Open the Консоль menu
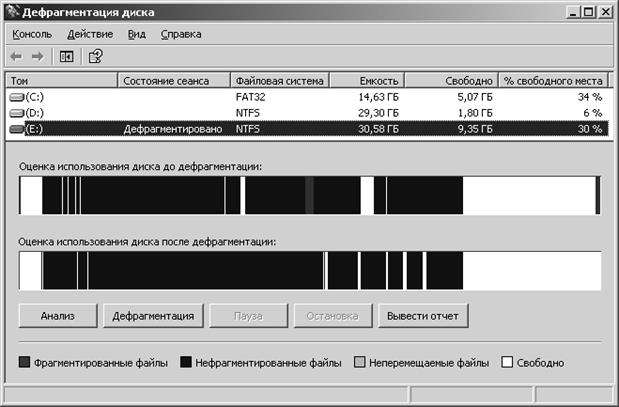619x407 pixels. (x=32, y=34)
